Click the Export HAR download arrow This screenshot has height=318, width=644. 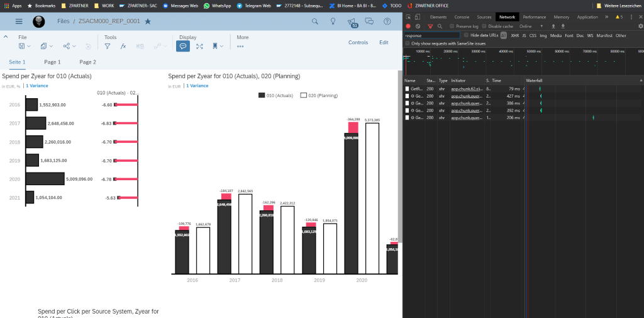tap(563, 26)
